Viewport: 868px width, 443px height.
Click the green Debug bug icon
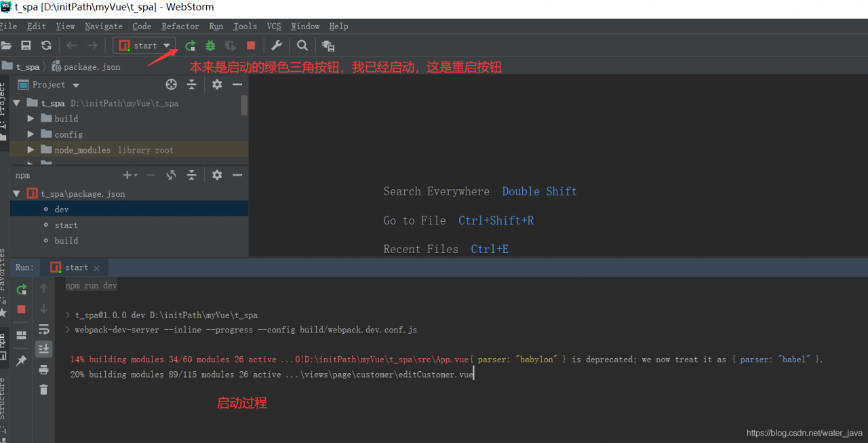[210, 45]
